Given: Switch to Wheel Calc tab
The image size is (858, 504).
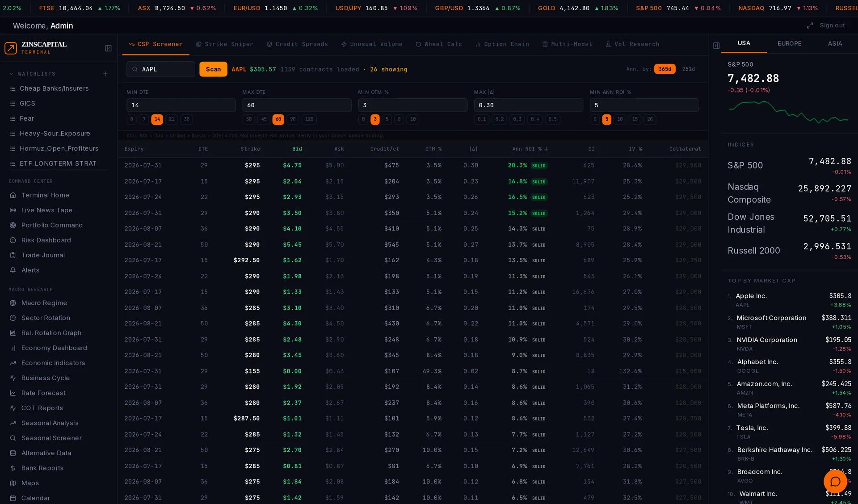Looking at the screenshot, I should (x=439, y=44).
